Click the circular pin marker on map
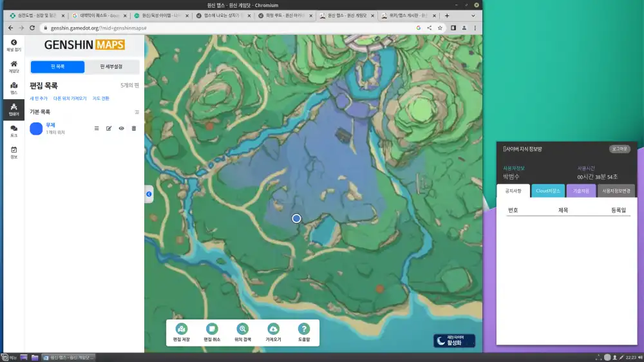Screen dimensions: 644x362 (296, 218)
